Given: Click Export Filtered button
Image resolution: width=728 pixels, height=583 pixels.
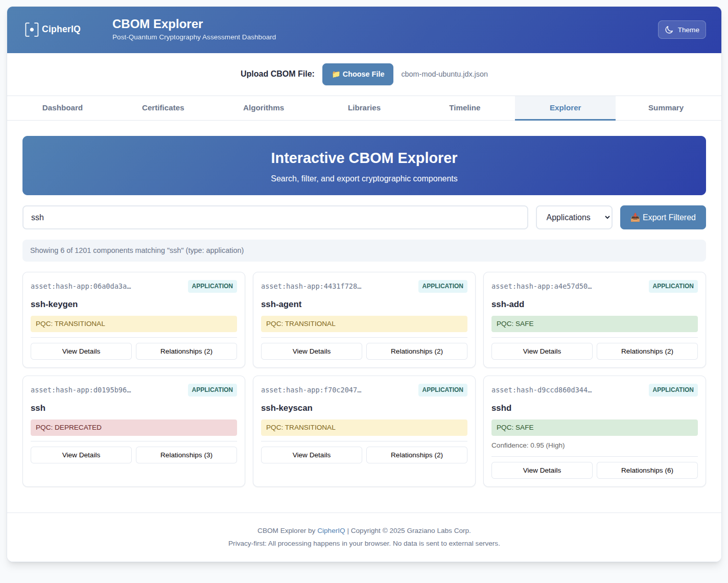Looking at the screenshot, I should coord(663,218).
